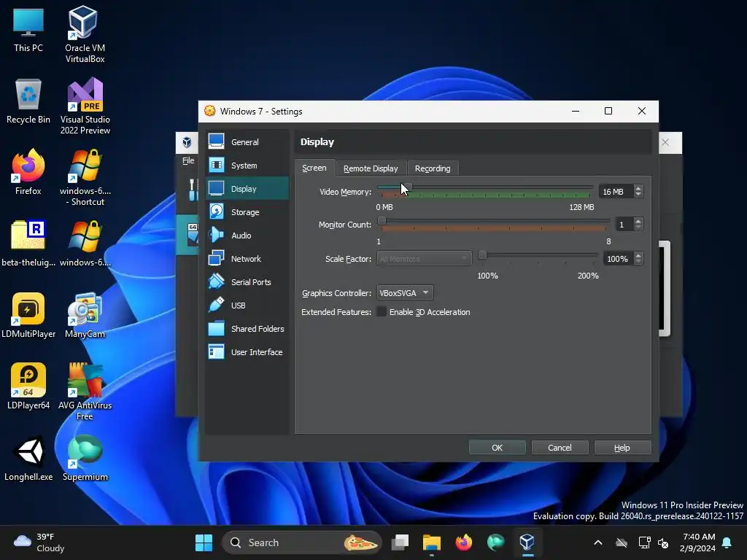Screen dimensions: 747x560
Task: Increase the Video Memory spinner value
Action: 638,188
